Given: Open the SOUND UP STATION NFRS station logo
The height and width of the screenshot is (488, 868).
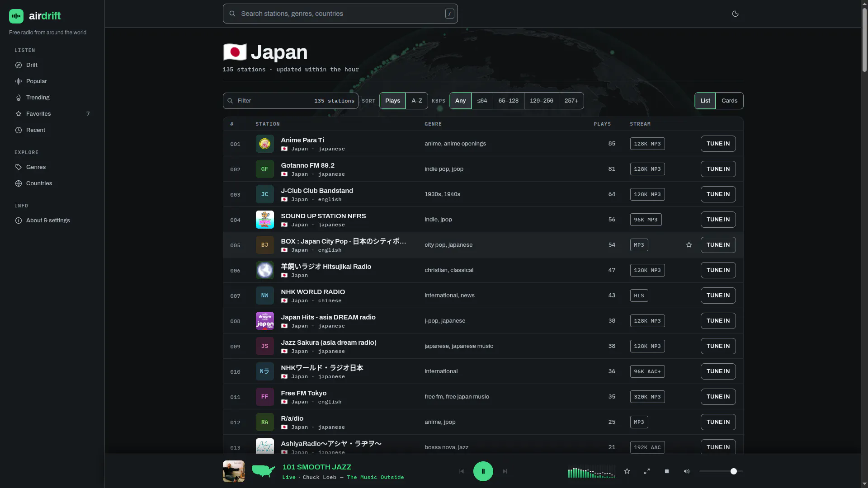Looking at the screenshot, I should (265, 220).
